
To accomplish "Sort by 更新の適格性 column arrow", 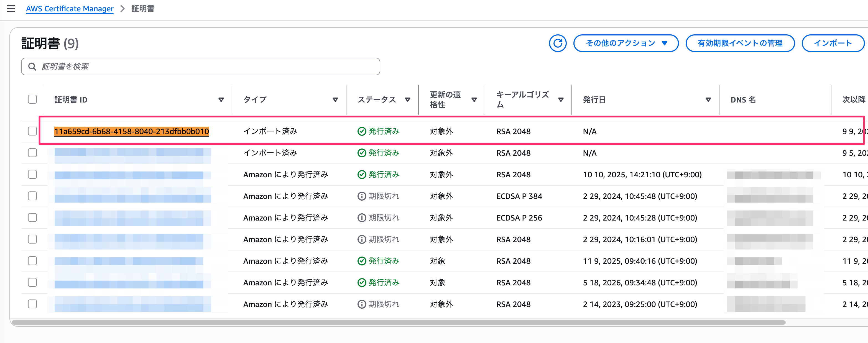I will [x=474, y=100].
